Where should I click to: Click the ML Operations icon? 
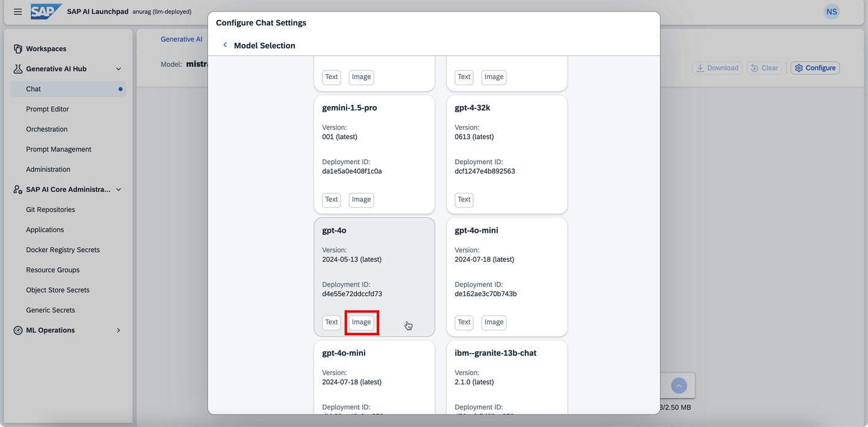[x=18, y=331]
